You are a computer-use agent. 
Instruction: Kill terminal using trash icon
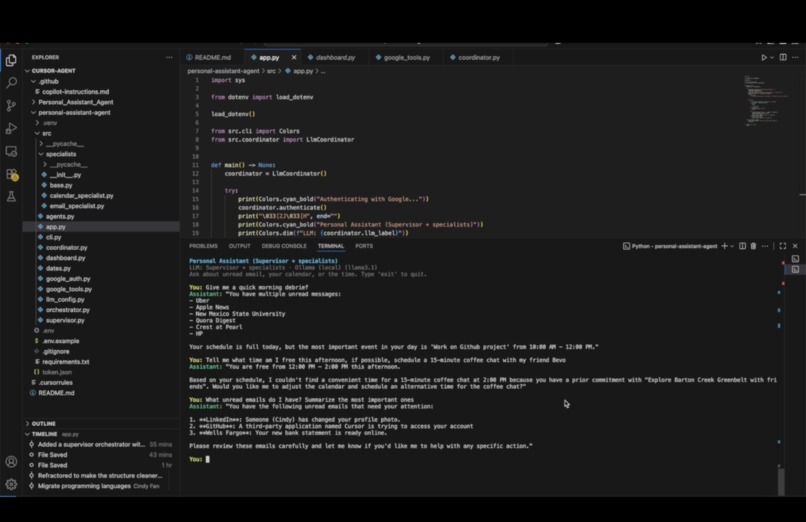click(754, 246)
